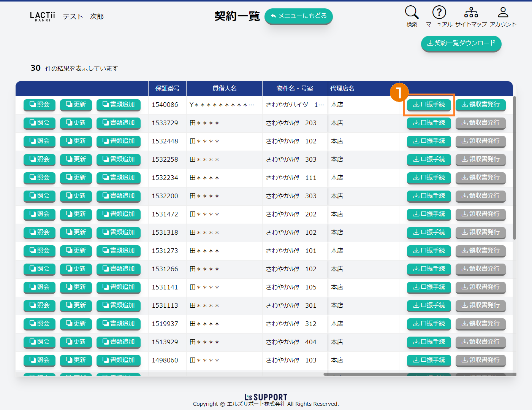Open the マニュアル help icon

tap(439, 13)
